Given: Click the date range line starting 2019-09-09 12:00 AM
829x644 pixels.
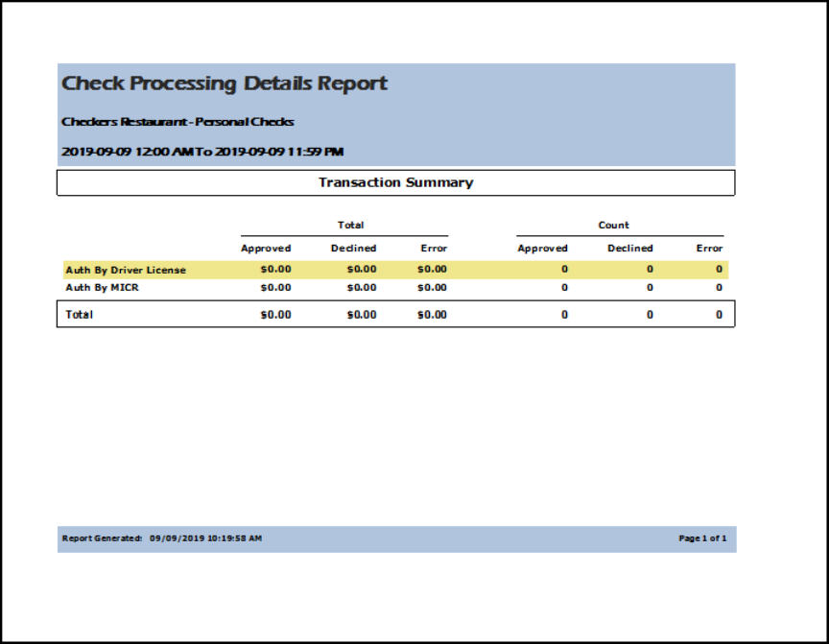Looking at the screenshot, I should tap(202, 152).
